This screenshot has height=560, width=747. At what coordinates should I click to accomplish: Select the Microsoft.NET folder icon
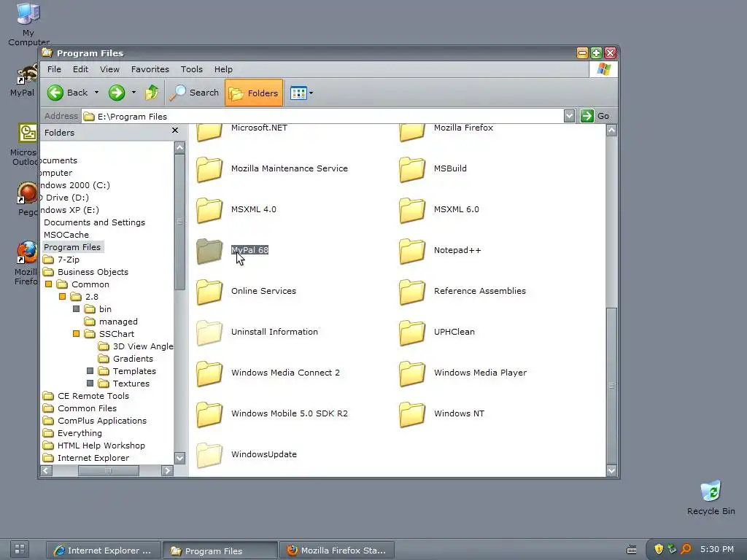click(209, 132)
